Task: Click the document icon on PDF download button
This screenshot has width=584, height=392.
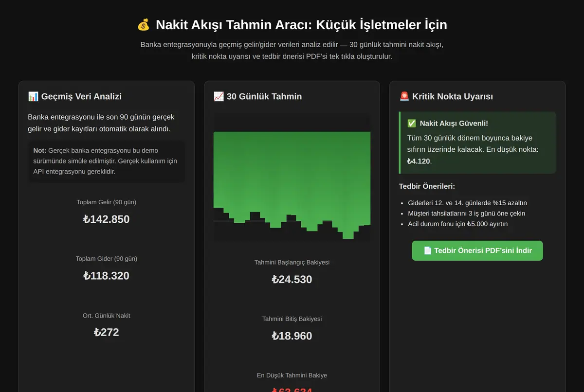Action: (x=427, y=250)
